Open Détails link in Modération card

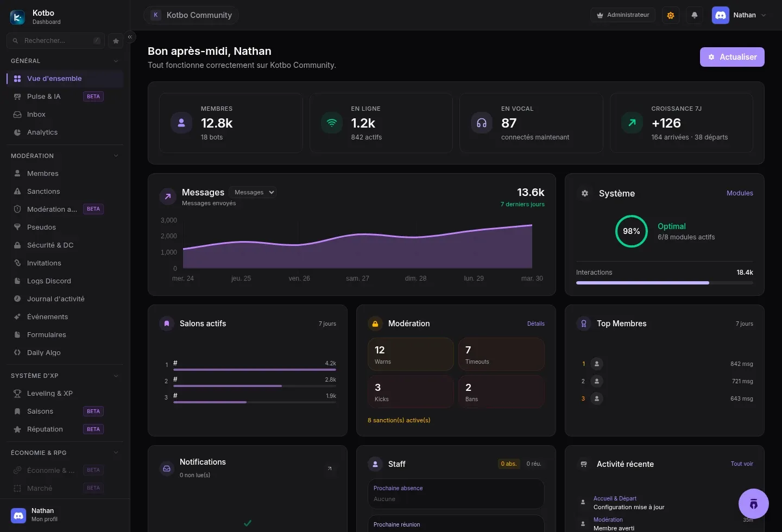click(x=535, y=324)
